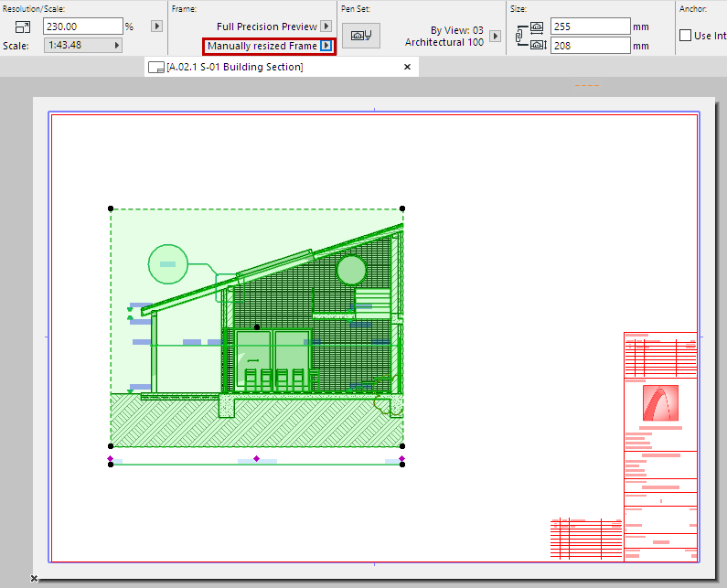The image size is (727, 588).
Task: Click the height field showing 208
Action: [x=589, y=45]
